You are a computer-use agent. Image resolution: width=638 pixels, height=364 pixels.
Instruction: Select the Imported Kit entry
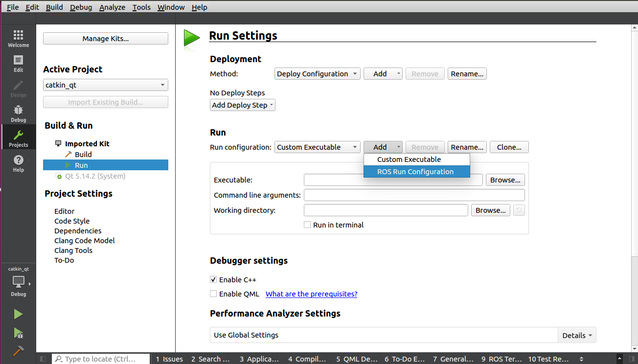(87, 144)
